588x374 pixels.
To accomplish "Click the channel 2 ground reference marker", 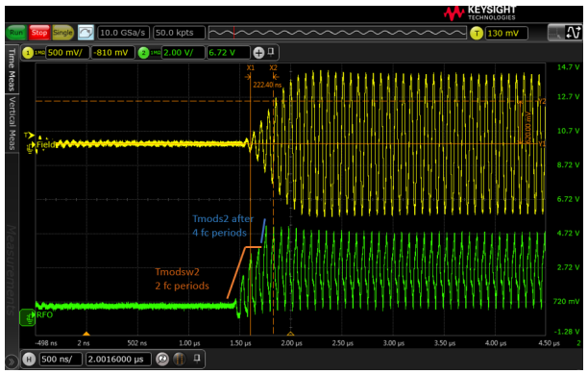I will point(27,317).
